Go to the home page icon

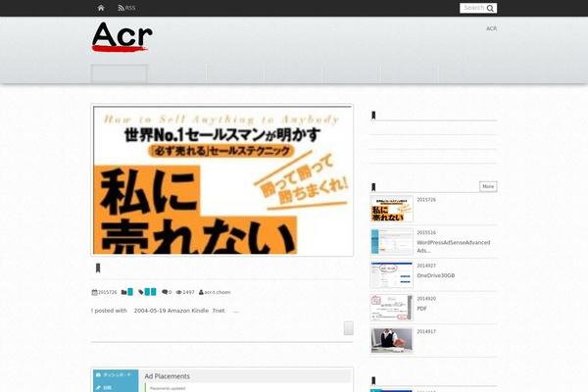(101, 8)
